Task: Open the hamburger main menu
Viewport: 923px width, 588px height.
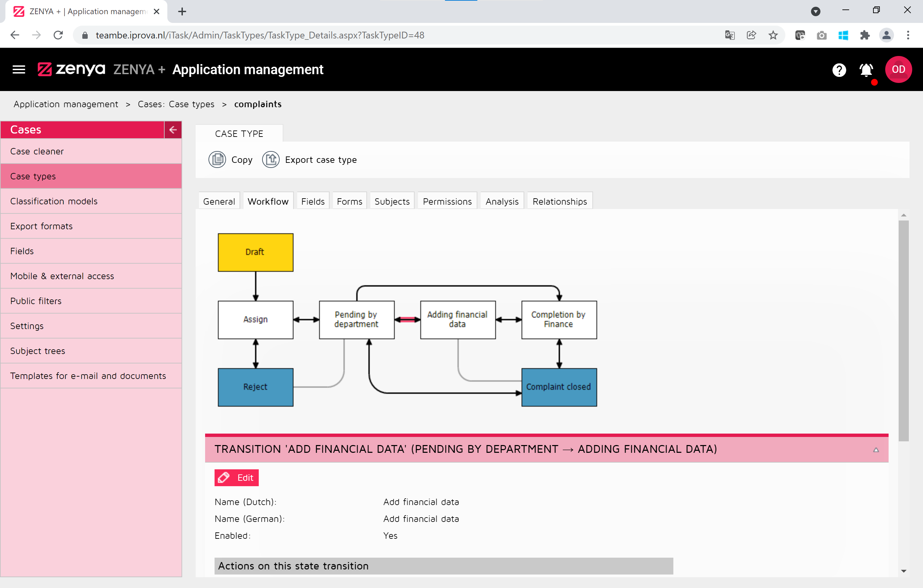Action: (x=19, y=69)
